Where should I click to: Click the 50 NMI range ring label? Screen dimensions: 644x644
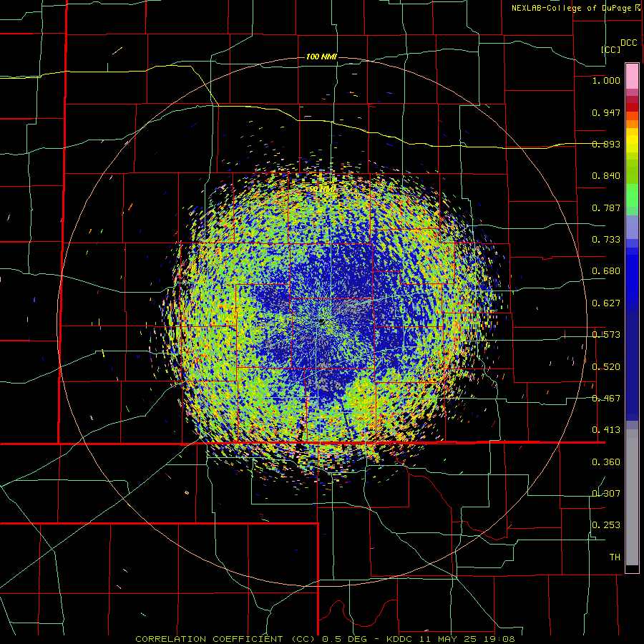(x=322, y=190)
